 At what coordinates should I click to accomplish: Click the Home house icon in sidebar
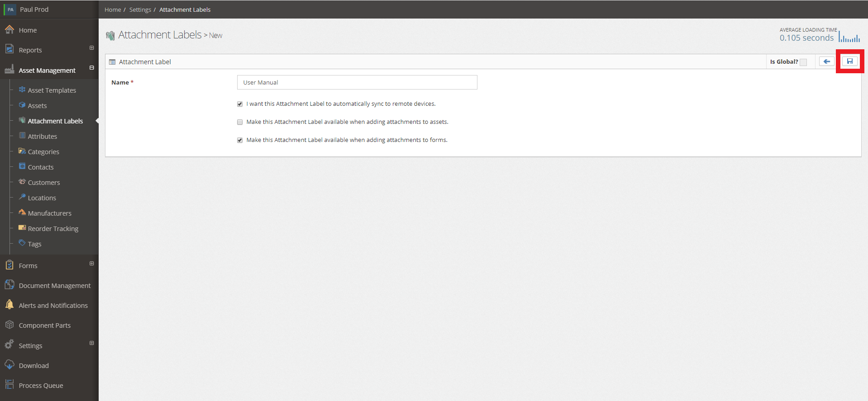[x=10, y=30]
